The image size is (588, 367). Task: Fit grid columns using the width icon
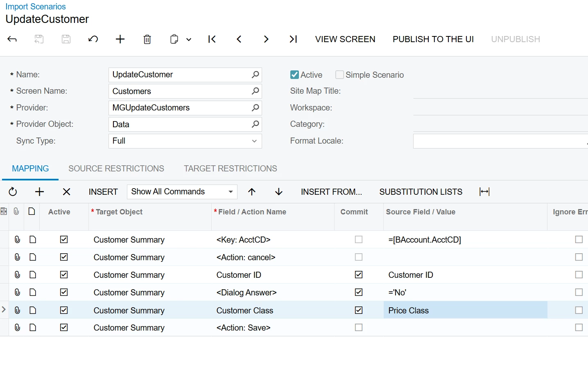click(484, 192)
